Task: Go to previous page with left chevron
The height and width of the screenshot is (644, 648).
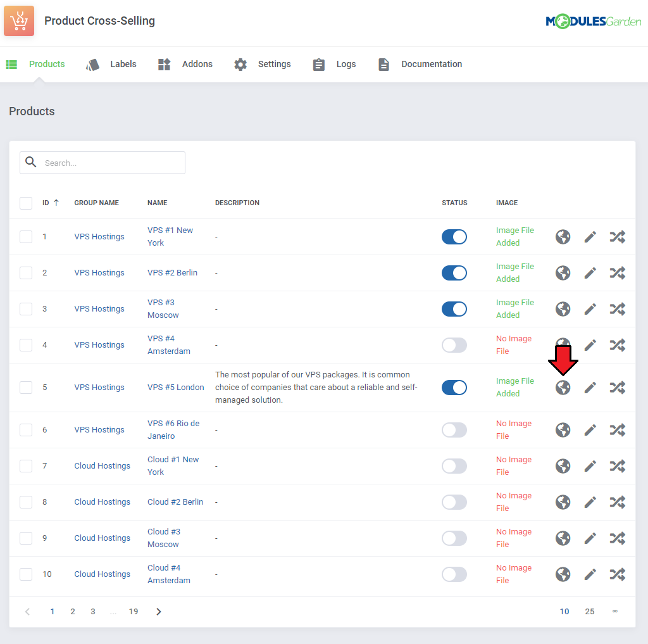Action: (27, 611)
